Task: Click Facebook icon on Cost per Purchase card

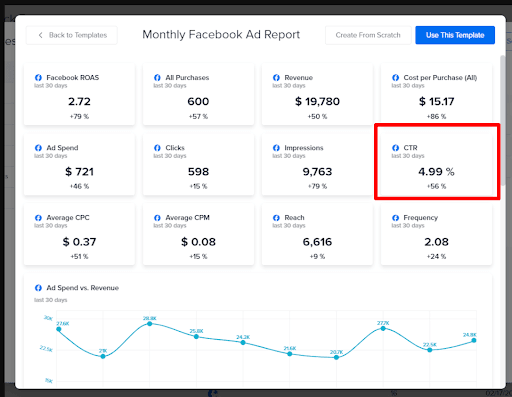Action: point(396,78)
